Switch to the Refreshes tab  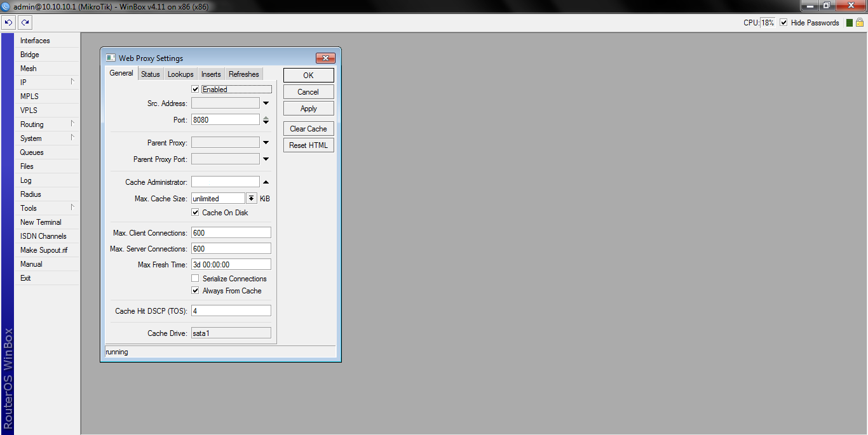pyautogui.click(x=244, y=74)
